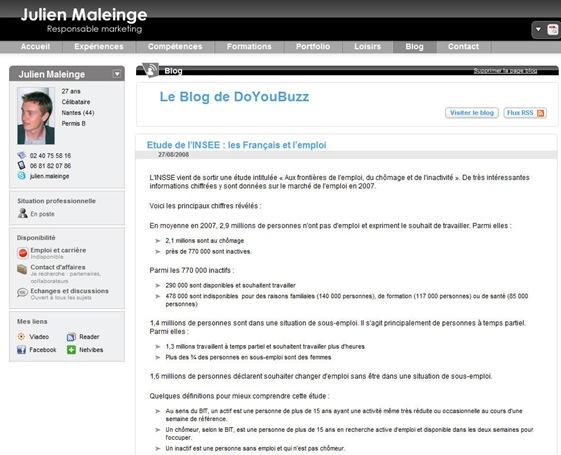561x455 pixels.
Task: Click the green Netvibes icon
Action: pos(71,349)
